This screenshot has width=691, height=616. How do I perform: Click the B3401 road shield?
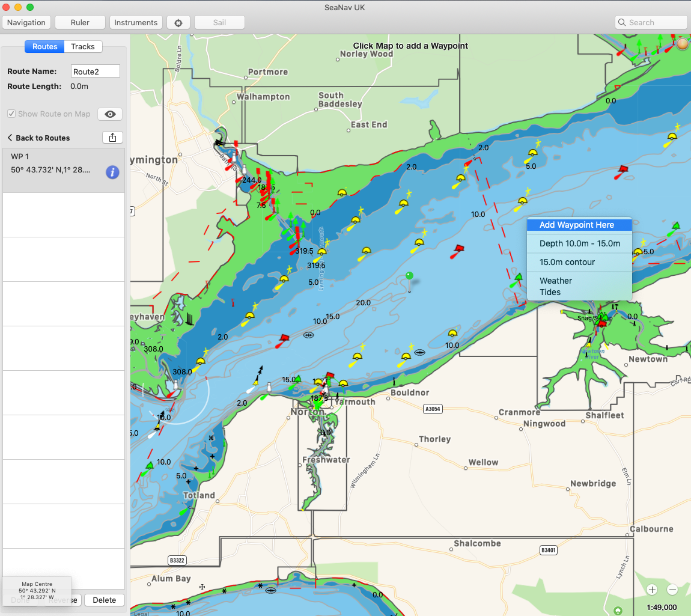point(548,550)
